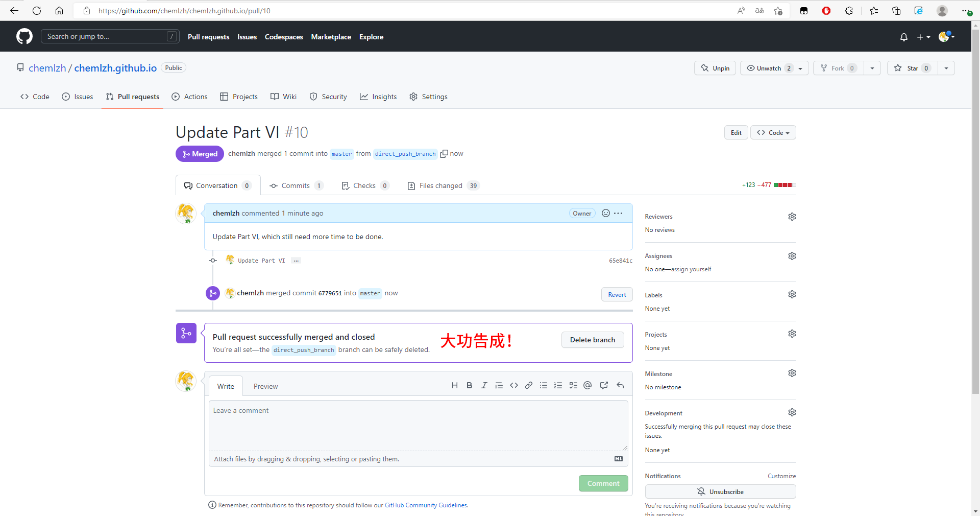This screenshot has height=516, width=980.
Task: Open the Fork options dropdown arrow
Action: click(x=872, y=68)
